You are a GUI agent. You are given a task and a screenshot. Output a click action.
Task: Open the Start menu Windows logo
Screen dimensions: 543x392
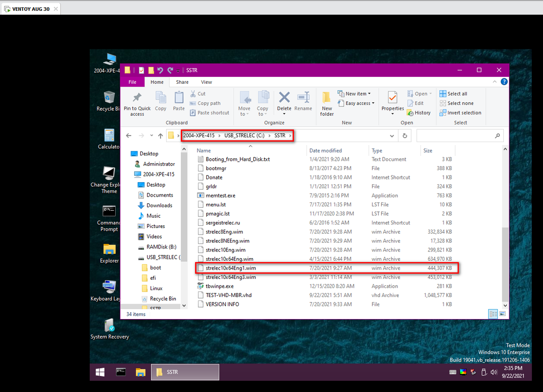[100, 372]
